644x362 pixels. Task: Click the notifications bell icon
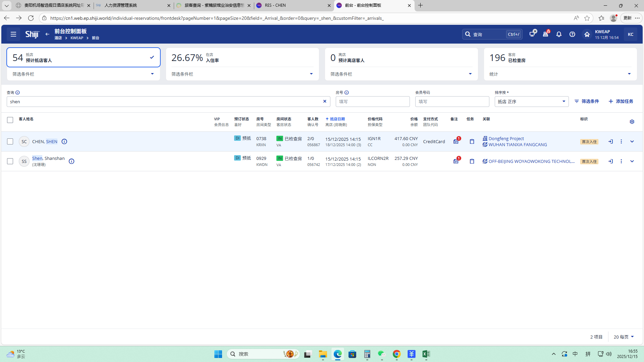[559, 34]
